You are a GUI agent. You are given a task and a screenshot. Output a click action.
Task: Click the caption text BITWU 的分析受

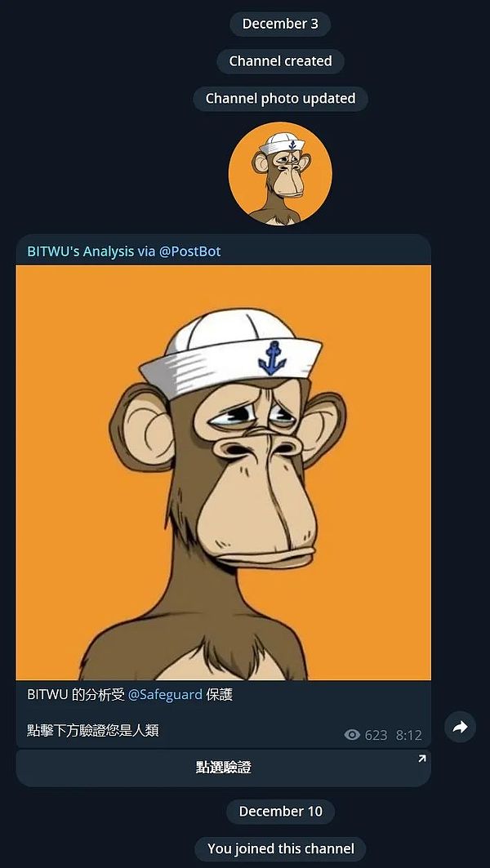coord(76,695)
